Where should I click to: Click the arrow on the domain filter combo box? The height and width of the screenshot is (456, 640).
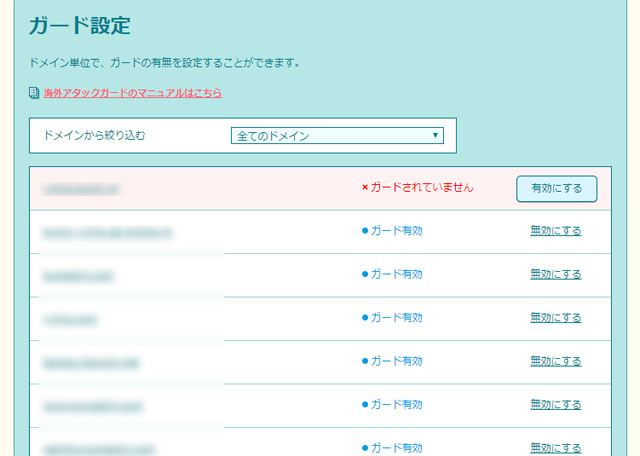click(x=435, y=135)
